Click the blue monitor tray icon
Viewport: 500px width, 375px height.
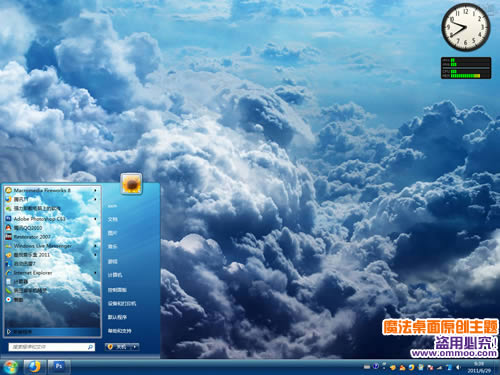tap(449, 367)
